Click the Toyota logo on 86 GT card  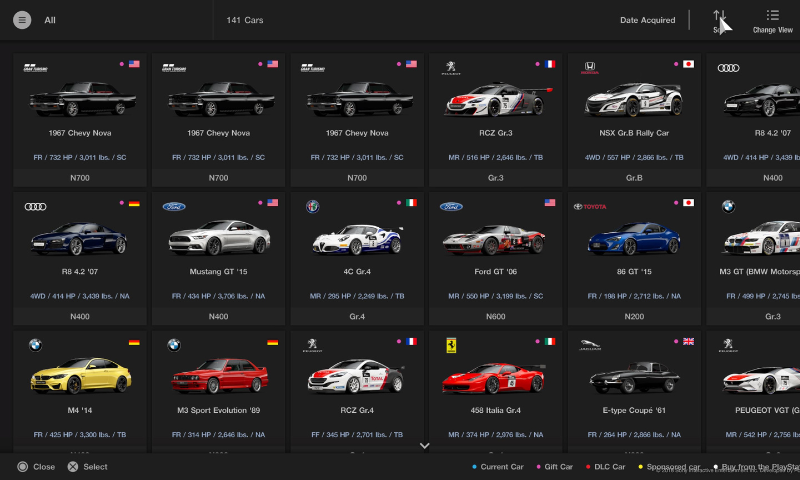point(590,207)
